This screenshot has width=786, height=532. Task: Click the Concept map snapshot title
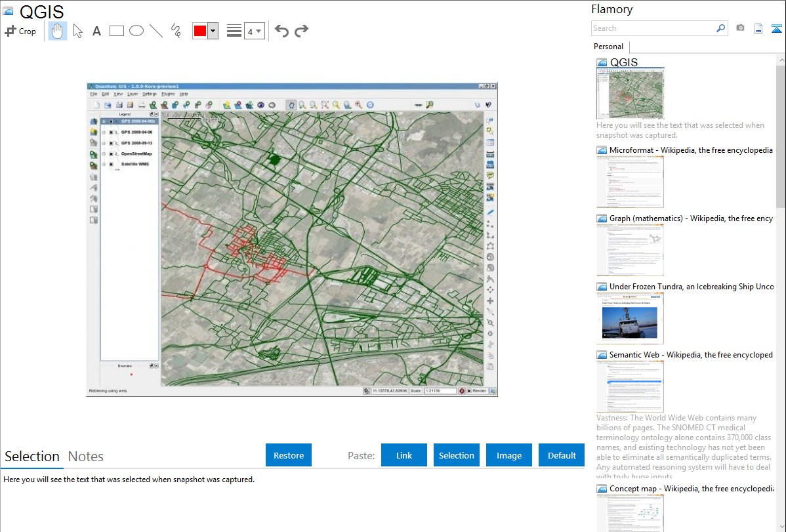click(x=692, y=488)
